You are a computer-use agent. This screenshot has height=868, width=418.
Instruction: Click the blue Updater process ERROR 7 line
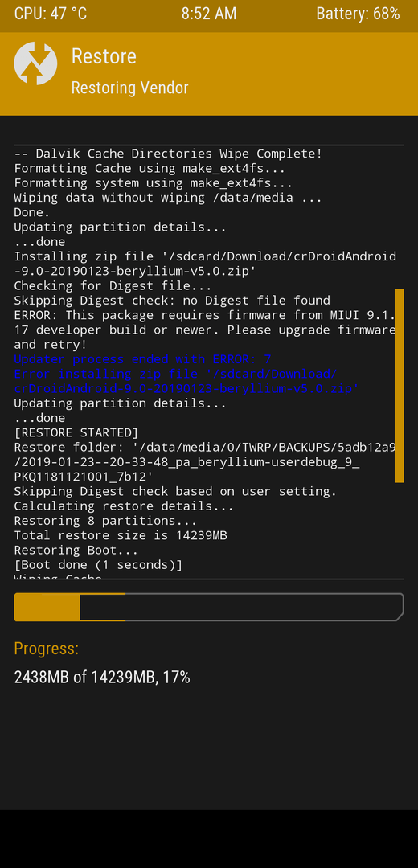click(142, 359)
